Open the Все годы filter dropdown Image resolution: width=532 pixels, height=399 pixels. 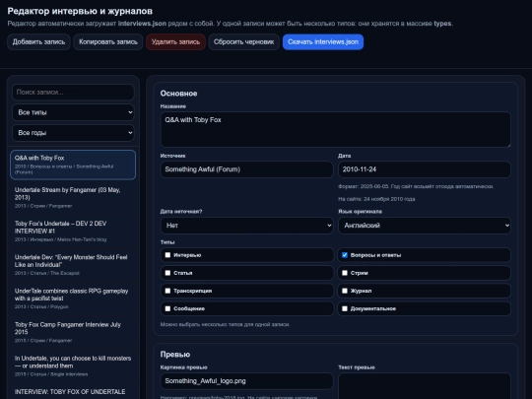tap(73, 133)
